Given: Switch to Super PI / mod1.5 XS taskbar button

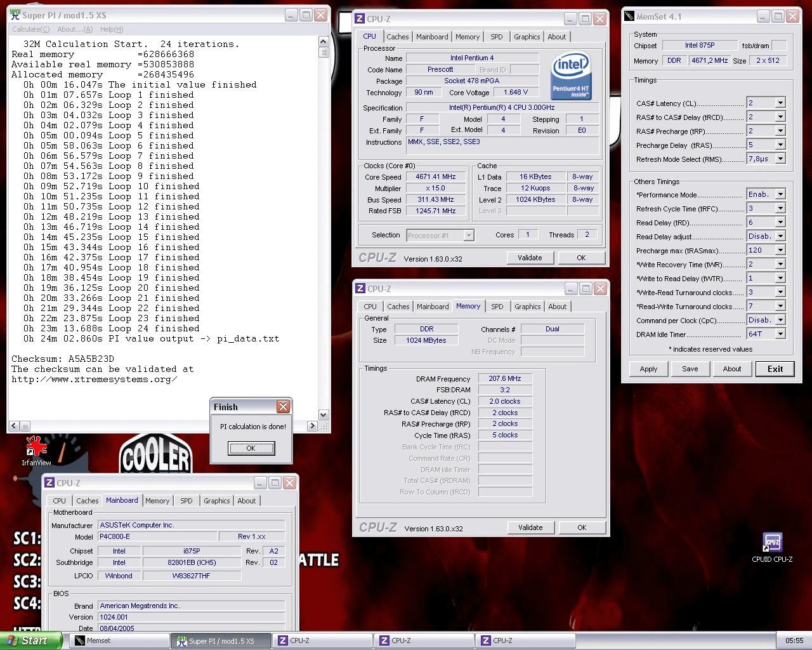Looking at the screenshot, I should click(x=220, y=640).
